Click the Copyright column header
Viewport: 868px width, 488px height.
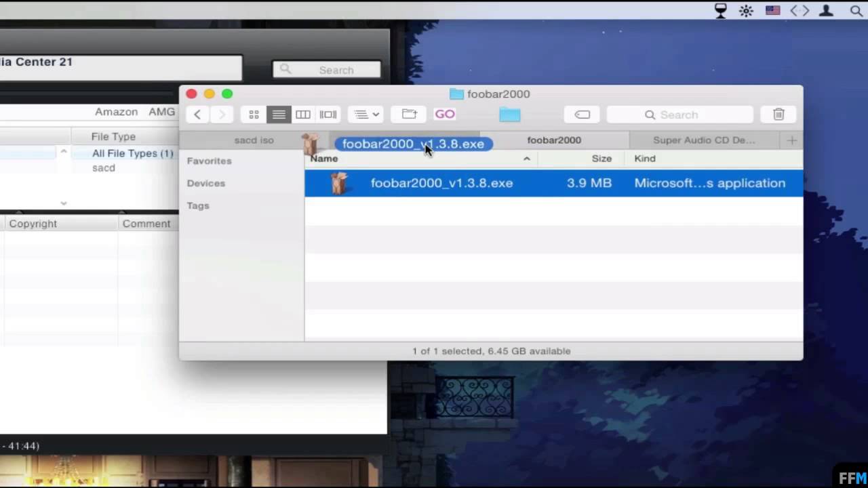point(33,224)
